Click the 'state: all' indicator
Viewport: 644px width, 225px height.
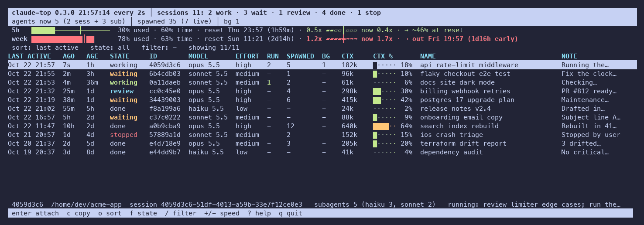pos(110,48)
